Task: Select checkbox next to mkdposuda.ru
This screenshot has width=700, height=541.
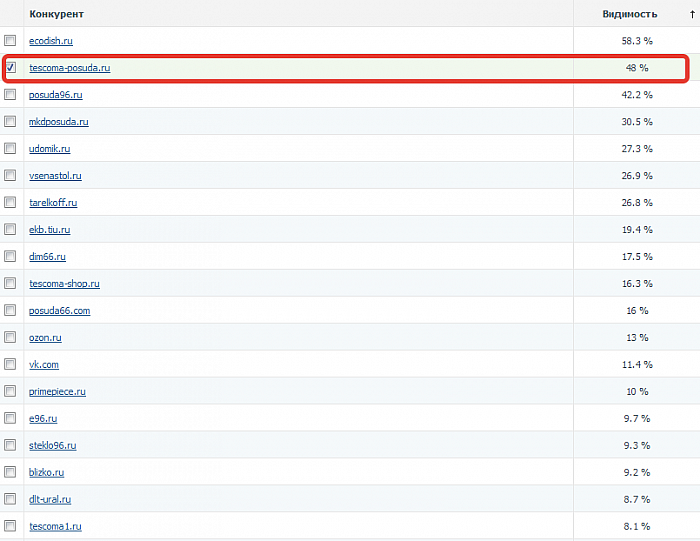Action: point(10,121)
